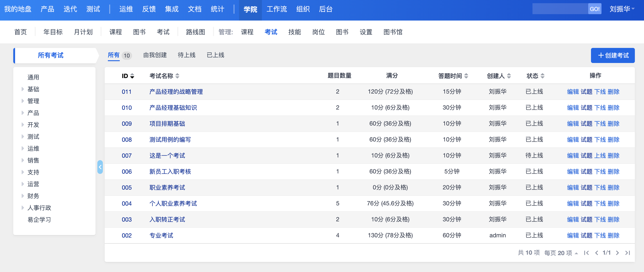This screenshot has width=644, height=272.
Task: Open the exam 产品经理的战略管理 link
Action: pos(176,92)
